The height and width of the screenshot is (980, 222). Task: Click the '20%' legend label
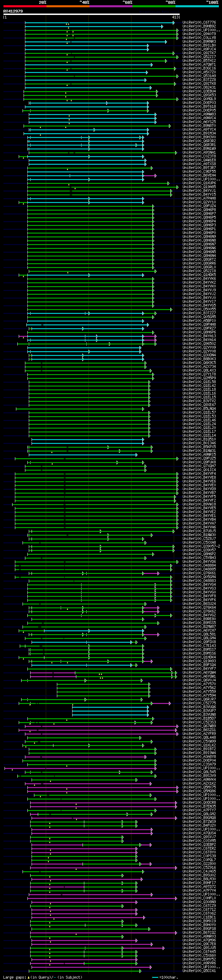tap(43, 2)
